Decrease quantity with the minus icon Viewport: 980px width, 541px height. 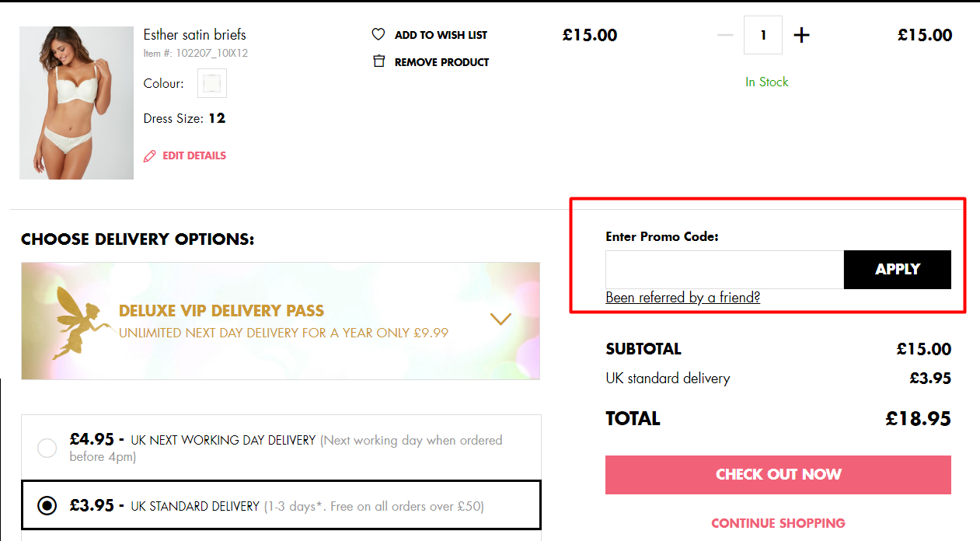pos(724,34)
